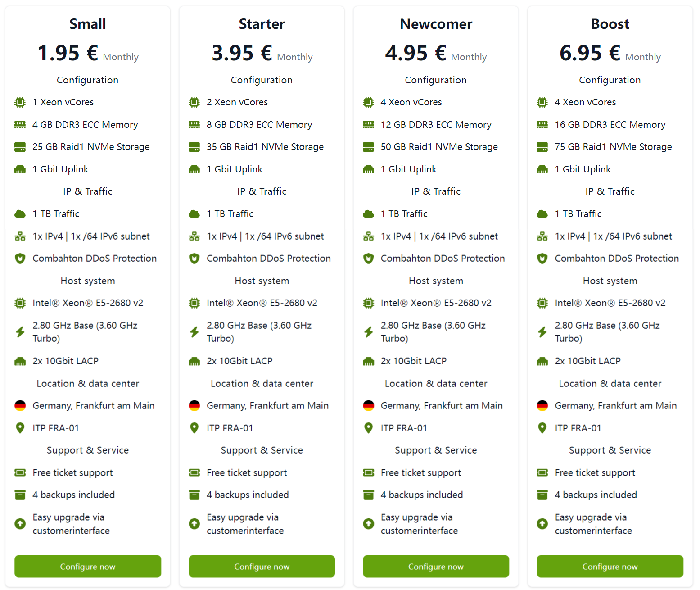Click the cloud icon next to Small's 1 TB Traffic

pyautogui.click(x=20, y=214)
